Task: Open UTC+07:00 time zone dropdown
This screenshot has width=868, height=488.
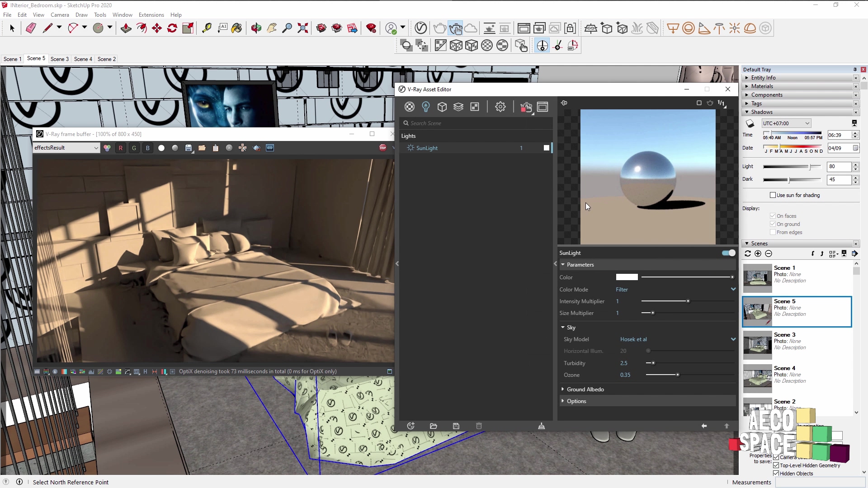Action: 786,123
